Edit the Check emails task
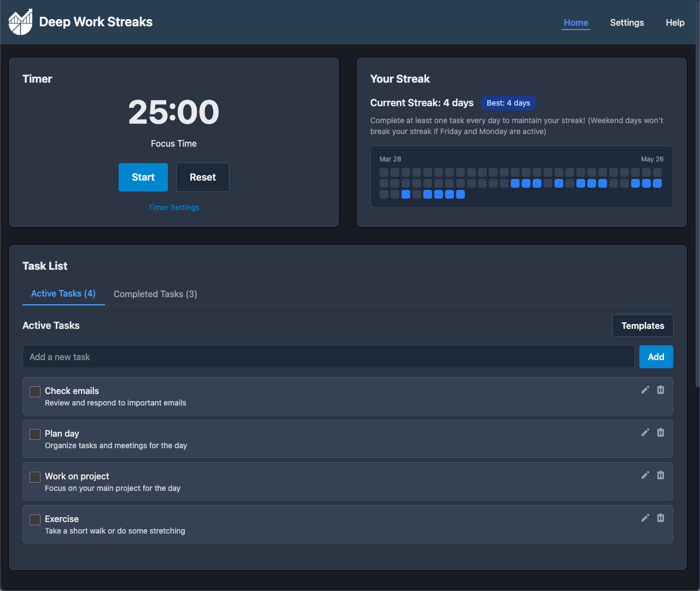 (645, 390)
